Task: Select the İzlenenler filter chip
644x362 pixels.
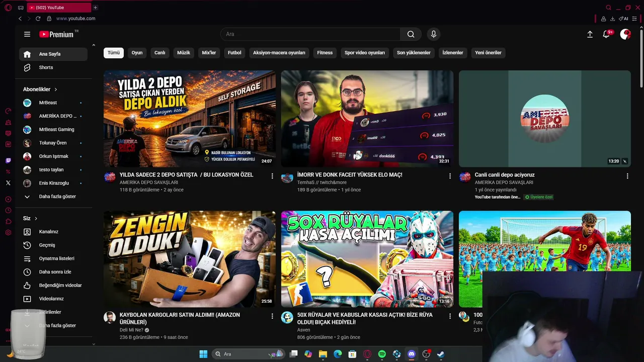Action: tap(453, 53)
